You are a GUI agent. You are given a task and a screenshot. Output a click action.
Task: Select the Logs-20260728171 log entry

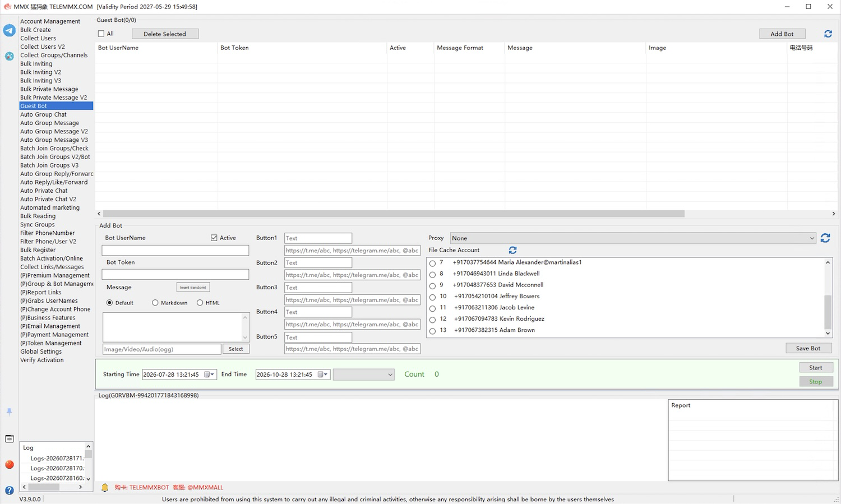coord(57,458)
